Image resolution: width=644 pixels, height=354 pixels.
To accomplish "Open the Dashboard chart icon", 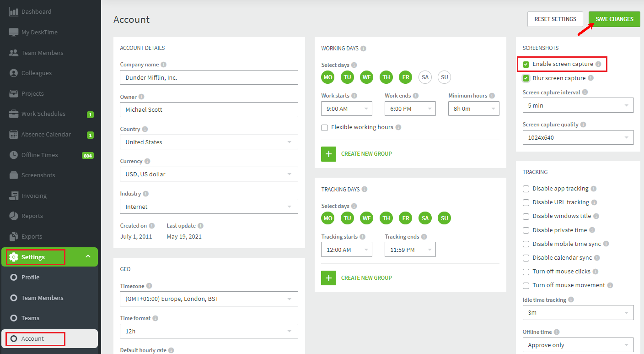I will (x=14, y=11).
